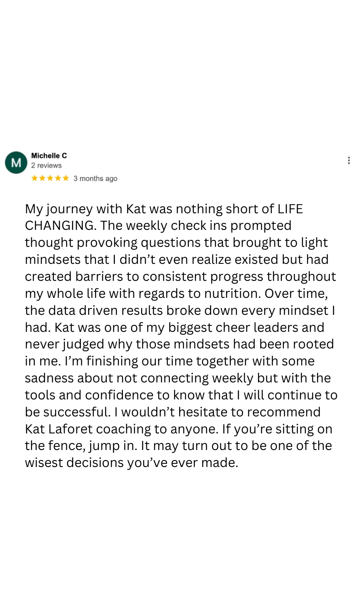Select the second rating star
The width and height of the screenshot is (364, 607).
tap(42, 178)
